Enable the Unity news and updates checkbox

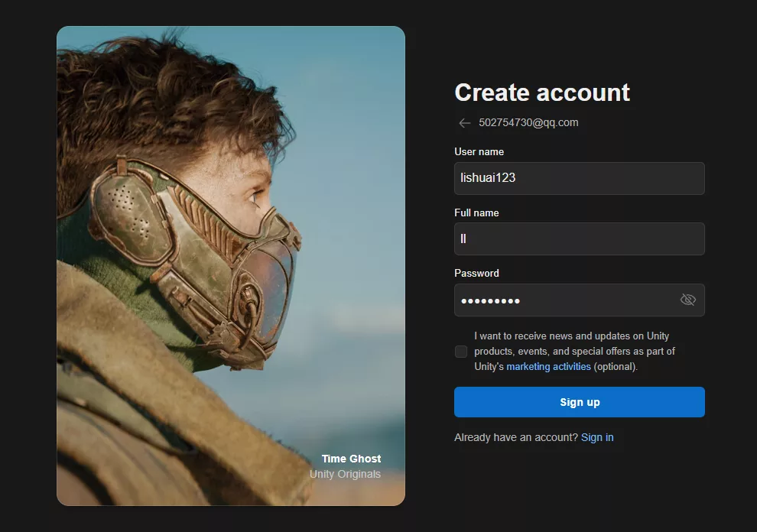pyautogui.click(x=461, y=352)
